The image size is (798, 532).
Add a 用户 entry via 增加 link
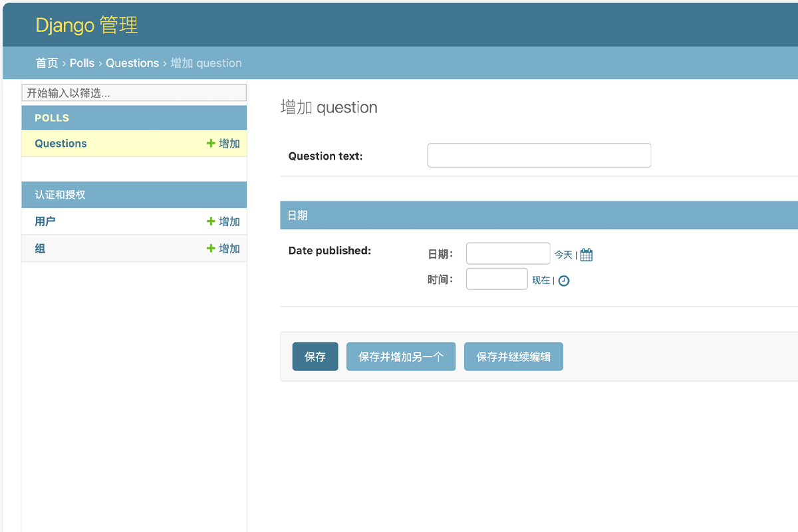pos(223,221)
